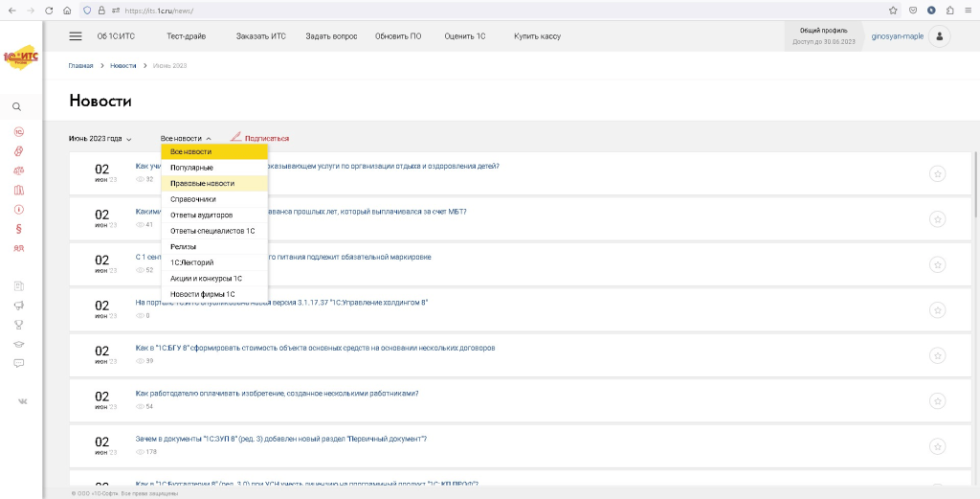Toggle favorite star on the first news item
This screenshot has width=980, height=499.
937,173
